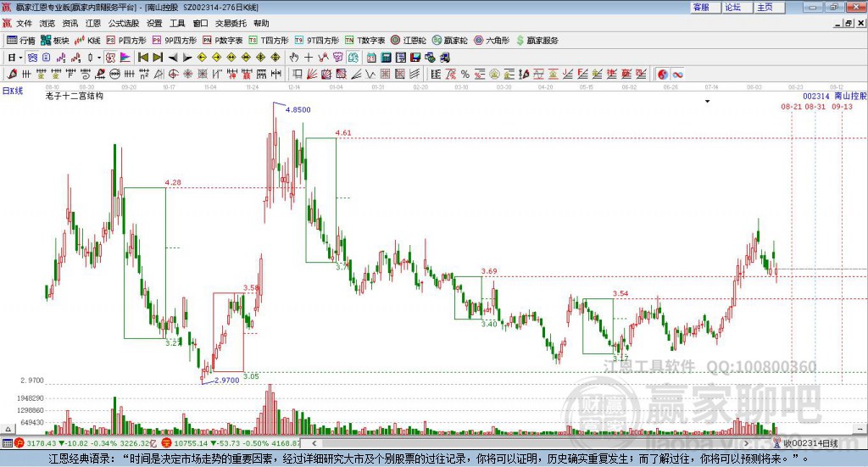This screenshot has height=467, width=868.
Task: Jump to last bar with green skip-forward icon
Action: click(x=158, y=58)
